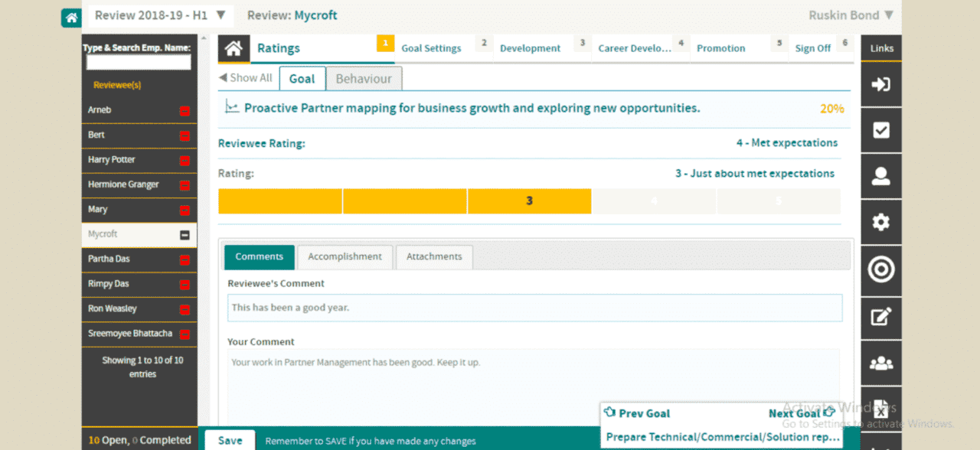Image resolution: width=980 pixels, height=450 pixels.
Task: Go to Next Goal link
Action: click(801, 413)
